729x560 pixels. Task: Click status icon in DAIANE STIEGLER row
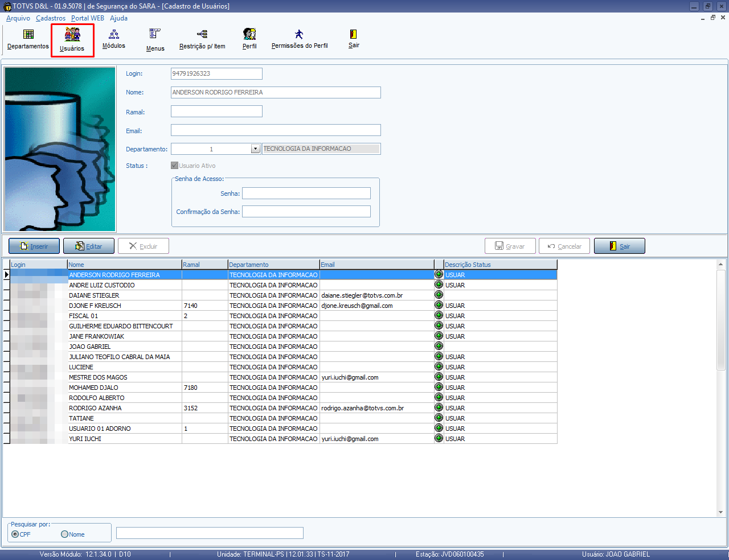point(439,295)
